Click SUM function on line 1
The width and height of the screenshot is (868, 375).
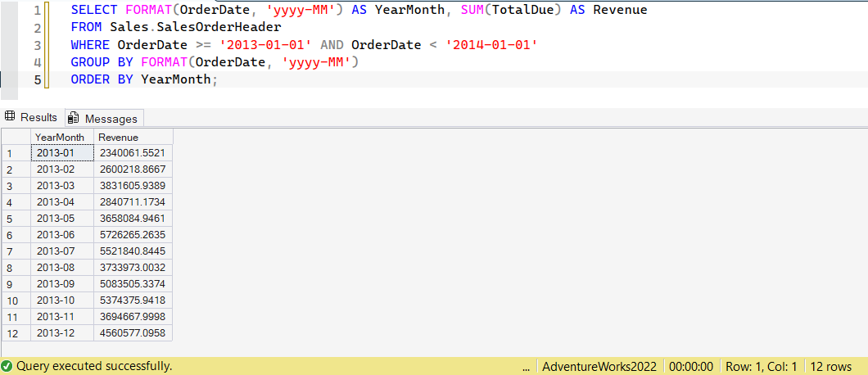point(472,10)
